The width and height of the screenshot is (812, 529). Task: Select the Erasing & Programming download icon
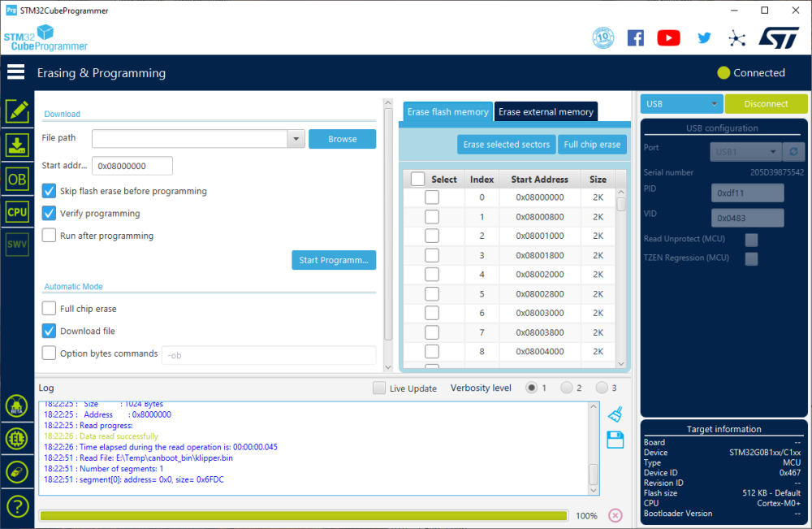[17, 145]
